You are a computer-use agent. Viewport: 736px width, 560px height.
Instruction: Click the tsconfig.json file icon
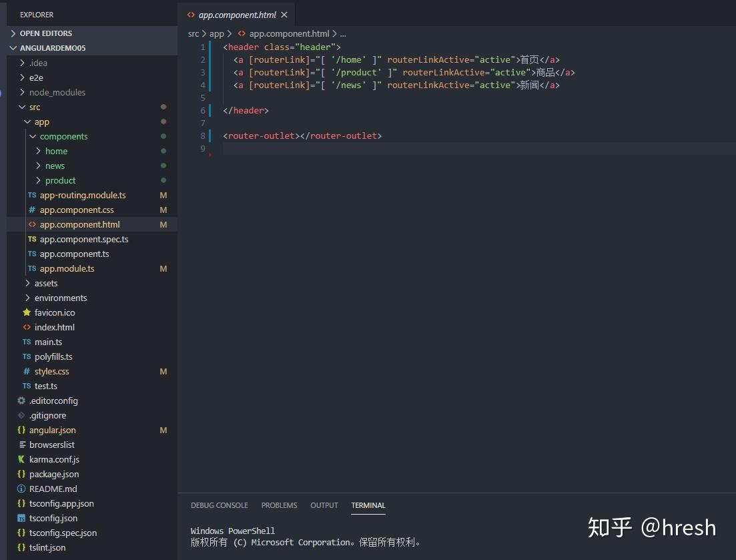(21, 518)
